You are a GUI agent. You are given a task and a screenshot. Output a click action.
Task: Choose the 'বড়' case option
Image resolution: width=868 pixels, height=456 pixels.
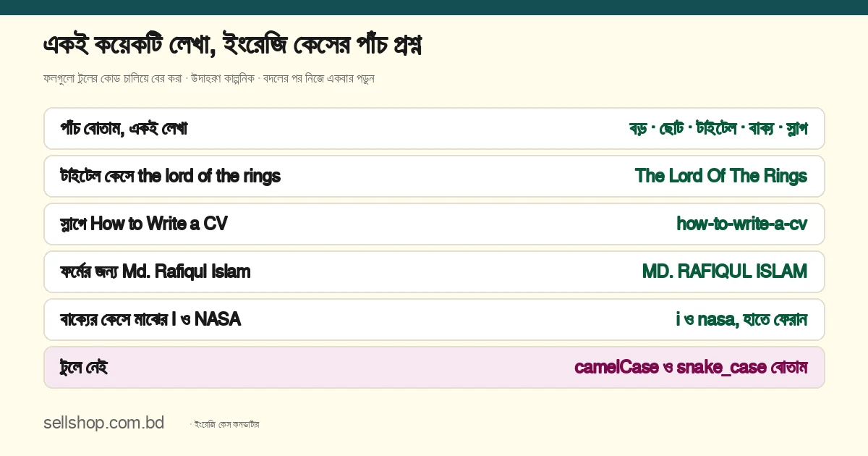[638, 129]
